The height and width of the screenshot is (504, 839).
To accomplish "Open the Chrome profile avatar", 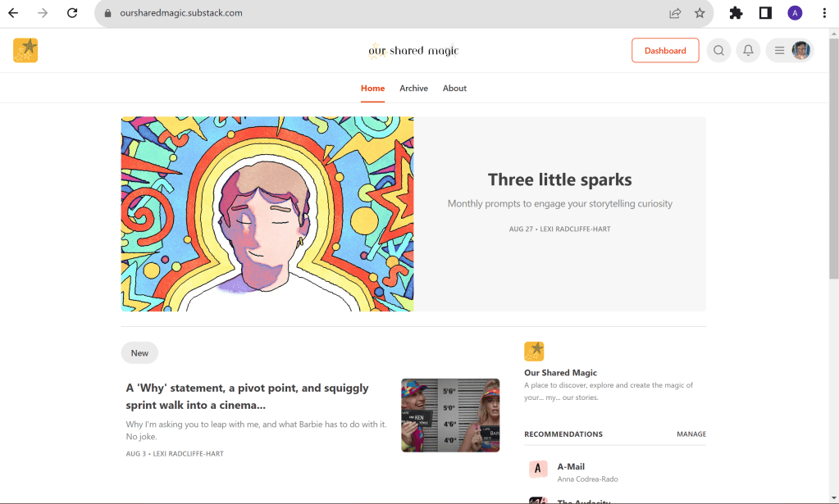I will (795, 13).
